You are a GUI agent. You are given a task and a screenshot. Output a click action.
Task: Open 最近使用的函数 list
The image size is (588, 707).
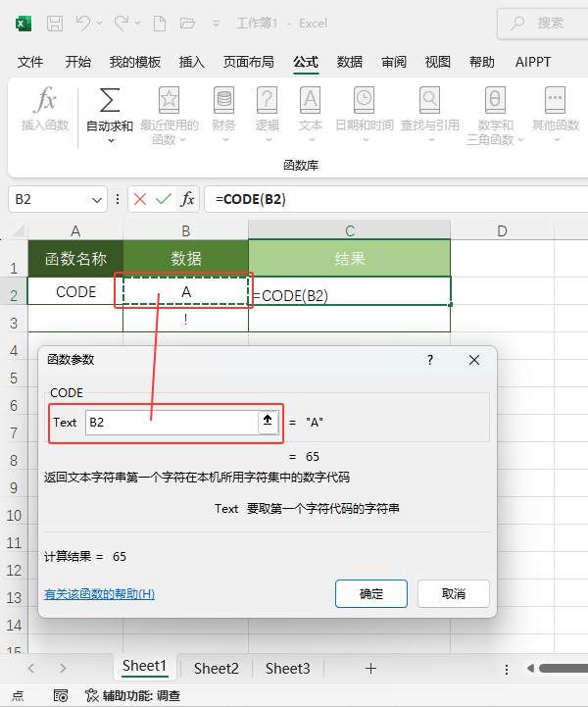click(169, 116)
